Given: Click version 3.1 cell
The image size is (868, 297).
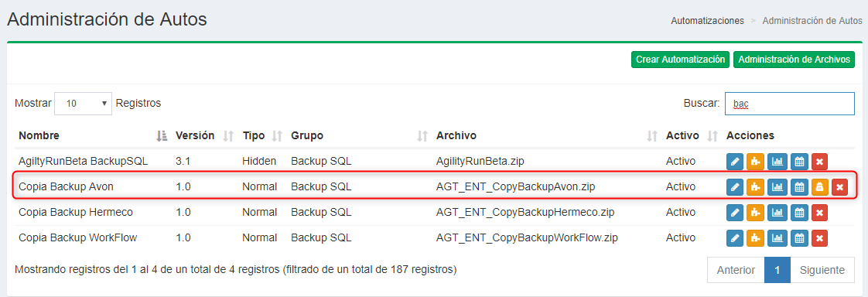Looking at the screenshot, I should (x=183, y=162).
